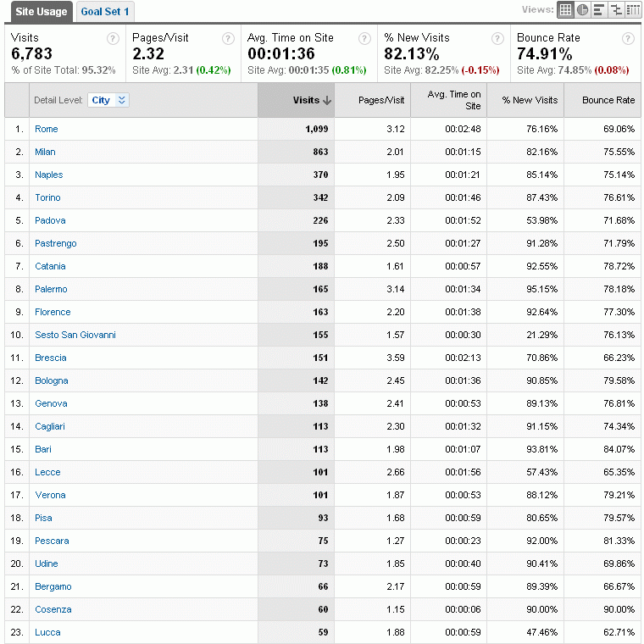Viewport: 644px width, 644px height.
Task: Click Brescia's pages/visit value 3.59
Action: 396,358
